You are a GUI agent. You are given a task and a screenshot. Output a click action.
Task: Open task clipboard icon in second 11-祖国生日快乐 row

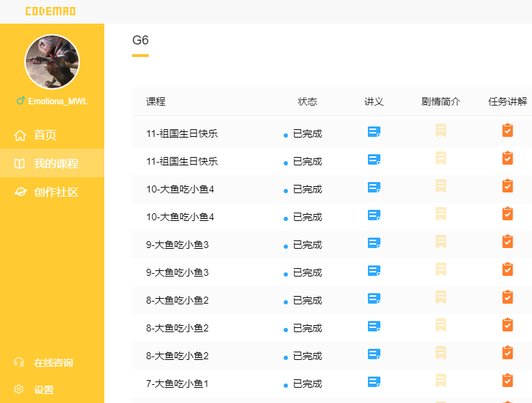point(508,158)
